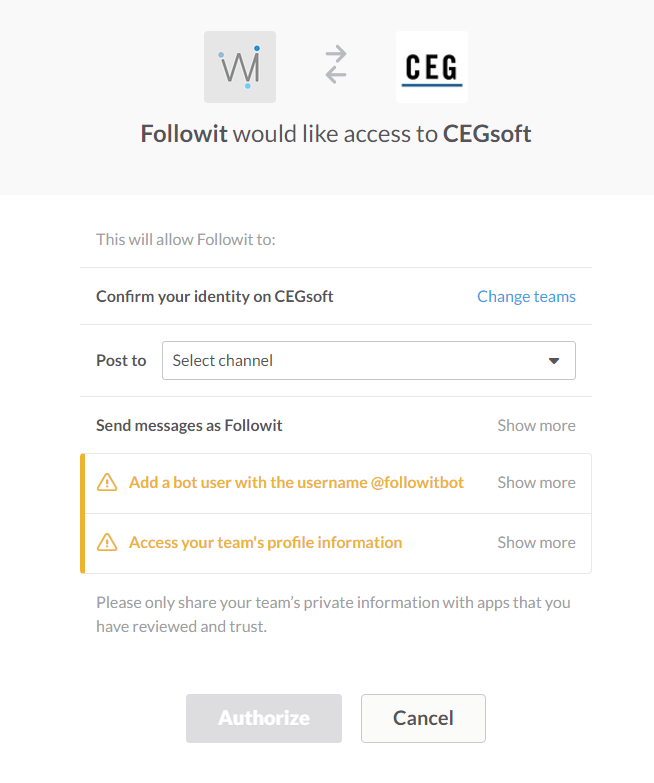Expand Show more for team profile information
654x783 pixels.
pos(536,542)
